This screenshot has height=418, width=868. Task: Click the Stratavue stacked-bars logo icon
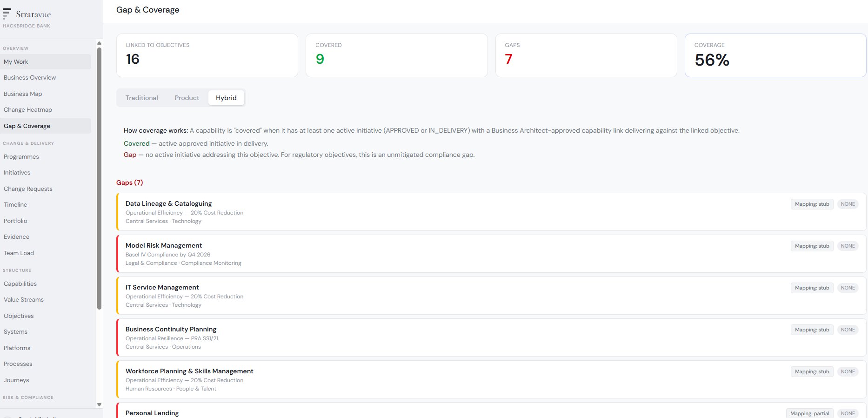tap(7, 13)
